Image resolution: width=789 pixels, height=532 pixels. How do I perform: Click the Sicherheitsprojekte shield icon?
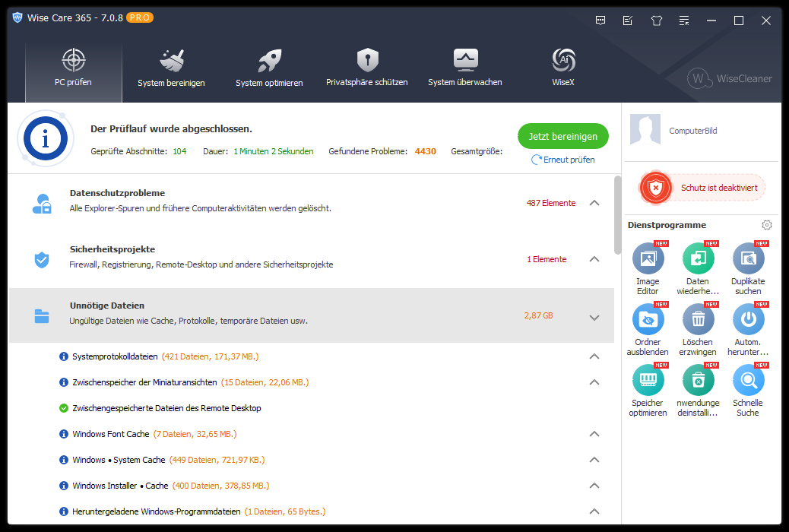click(x=42, y=260)
